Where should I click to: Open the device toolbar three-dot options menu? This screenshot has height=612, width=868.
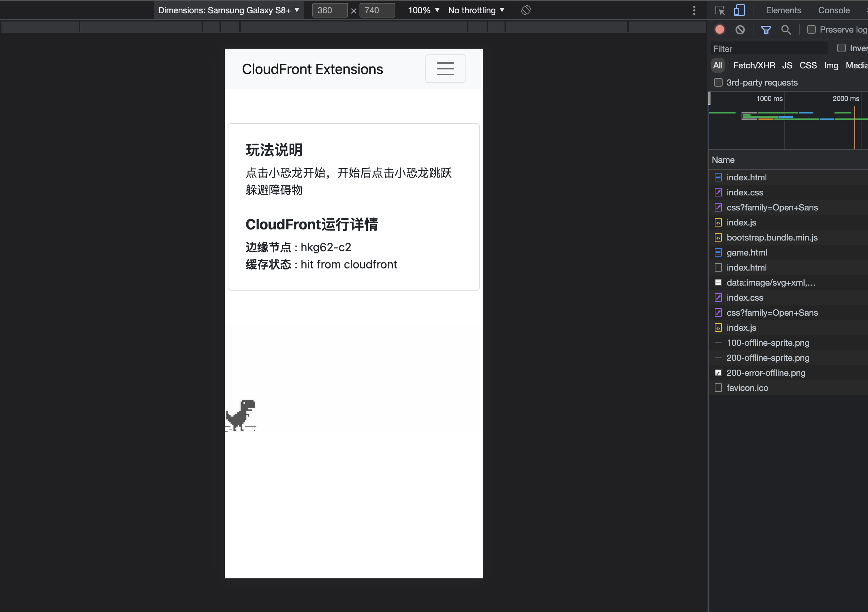click(x=694, y=10)
